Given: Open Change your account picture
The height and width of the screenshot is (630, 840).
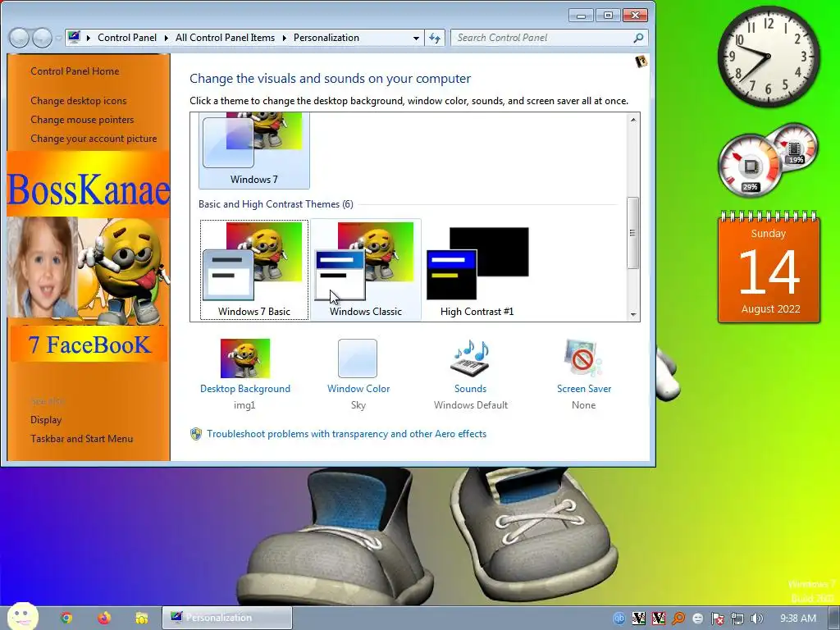Looking at the screenshot, I should coord(94,138).
